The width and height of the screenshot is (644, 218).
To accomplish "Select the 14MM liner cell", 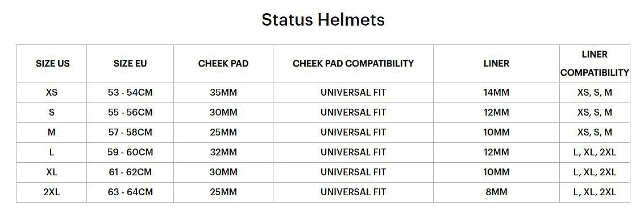I will (496, 93).
